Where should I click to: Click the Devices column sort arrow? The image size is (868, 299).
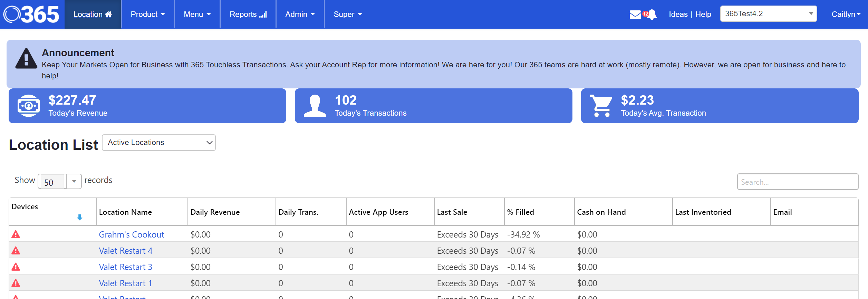pyautogui.click(x=79, y=217)
